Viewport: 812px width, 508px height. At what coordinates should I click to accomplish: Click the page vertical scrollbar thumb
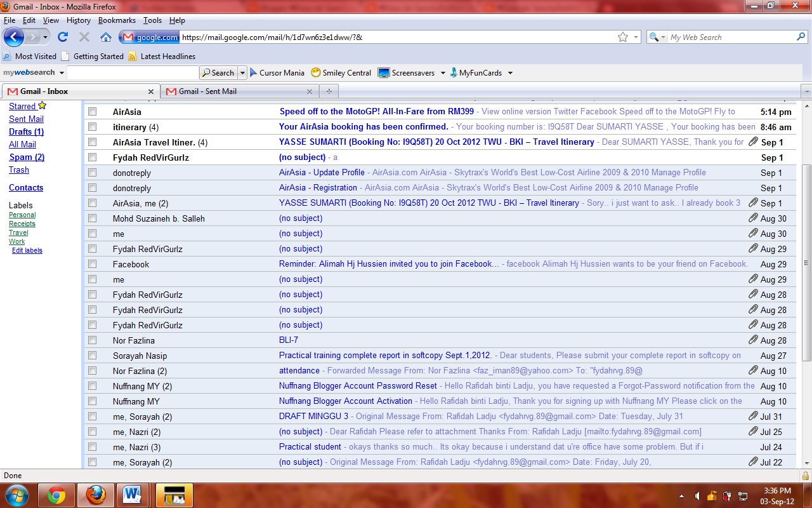click(806, 263)
